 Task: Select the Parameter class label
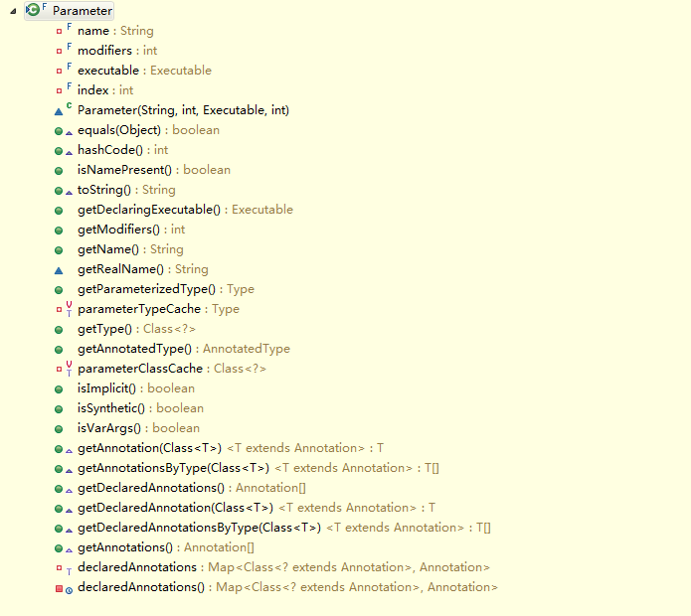coord(82,11)
